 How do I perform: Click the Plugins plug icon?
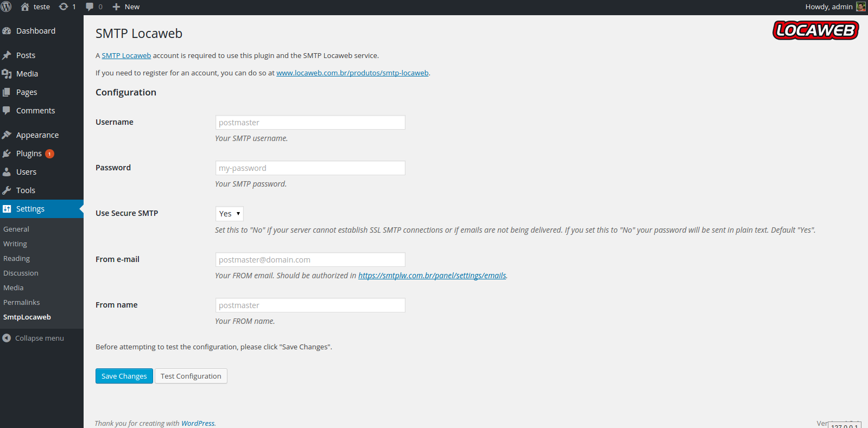click(7, 154)
